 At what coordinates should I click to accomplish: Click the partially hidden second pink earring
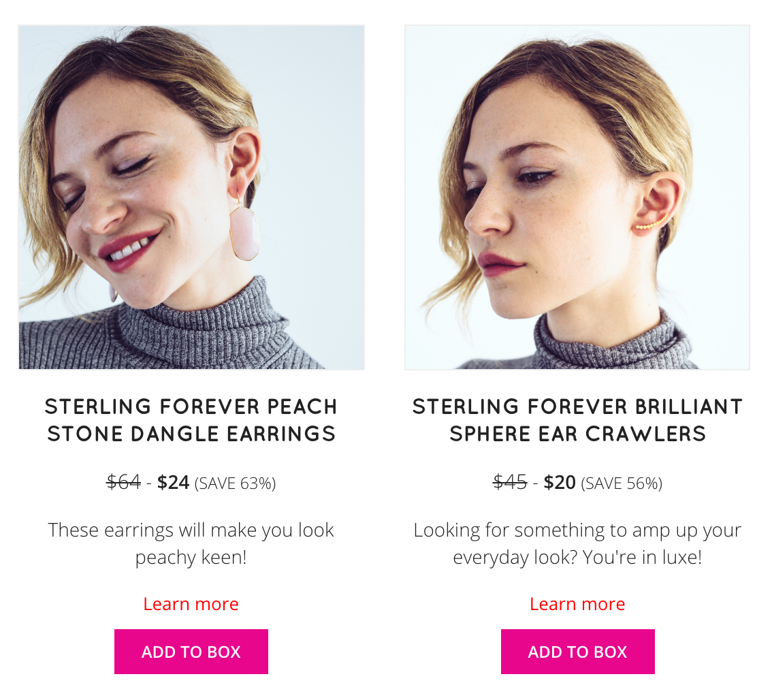(113, 293)
